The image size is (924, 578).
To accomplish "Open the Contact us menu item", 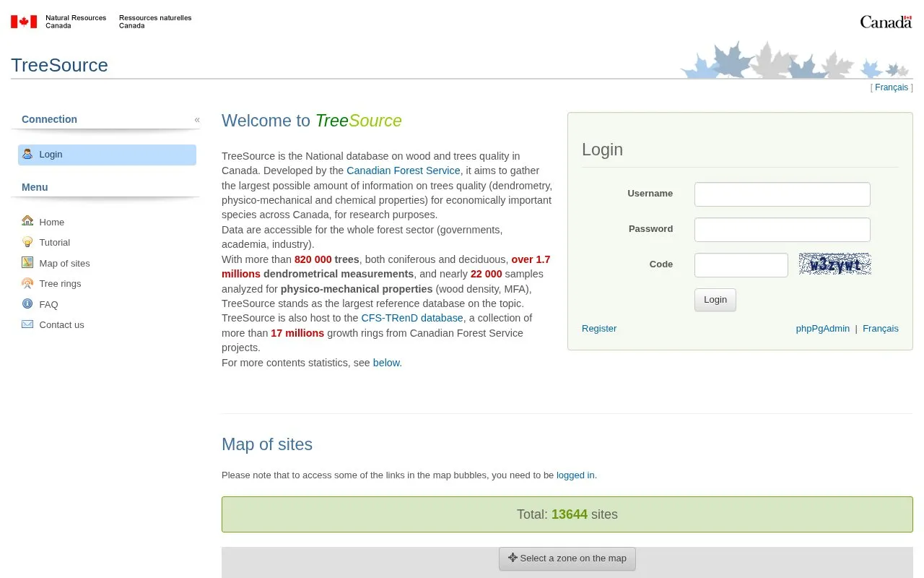I will [x=61, y=325].
